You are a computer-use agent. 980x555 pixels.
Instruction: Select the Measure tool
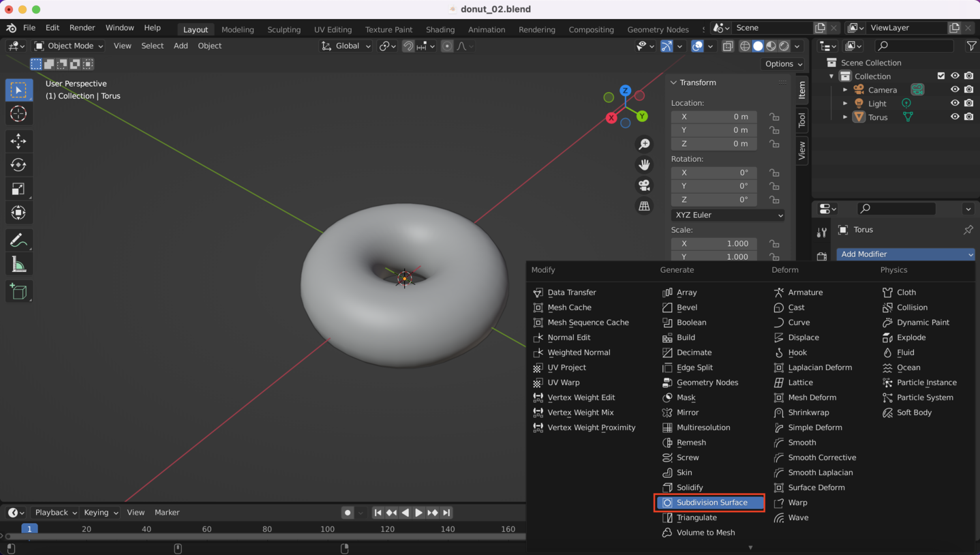pos(18,265)
